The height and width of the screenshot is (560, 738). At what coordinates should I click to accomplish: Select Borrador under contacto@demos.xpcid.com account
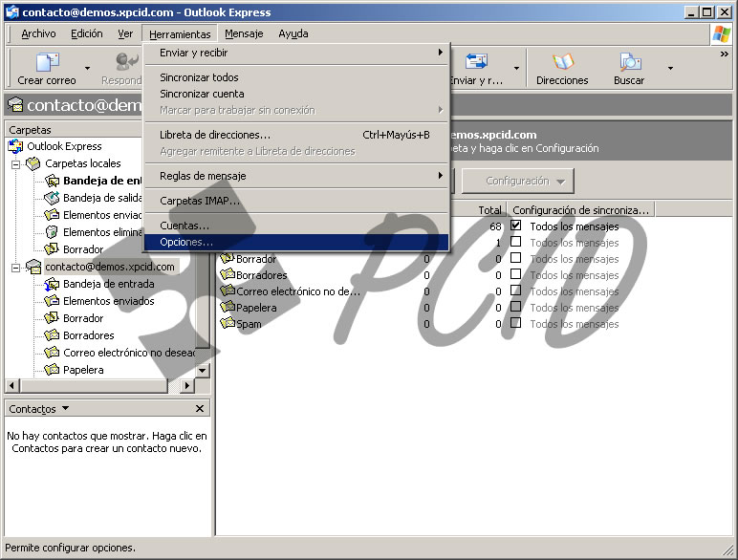point(83,318)
